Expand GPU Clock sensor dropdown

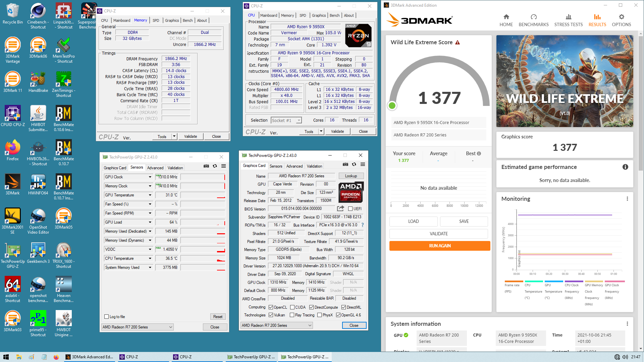(150, 177)
